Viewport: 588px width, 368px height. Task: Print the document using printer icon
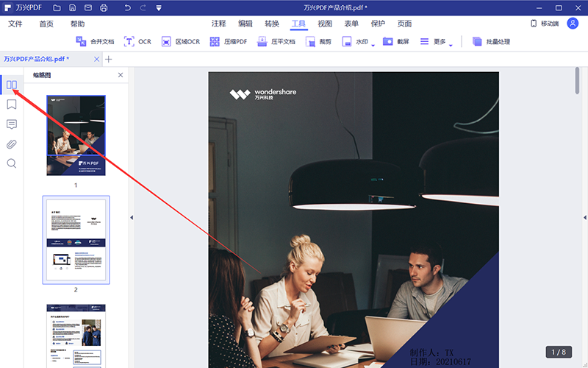pos(104,7)
